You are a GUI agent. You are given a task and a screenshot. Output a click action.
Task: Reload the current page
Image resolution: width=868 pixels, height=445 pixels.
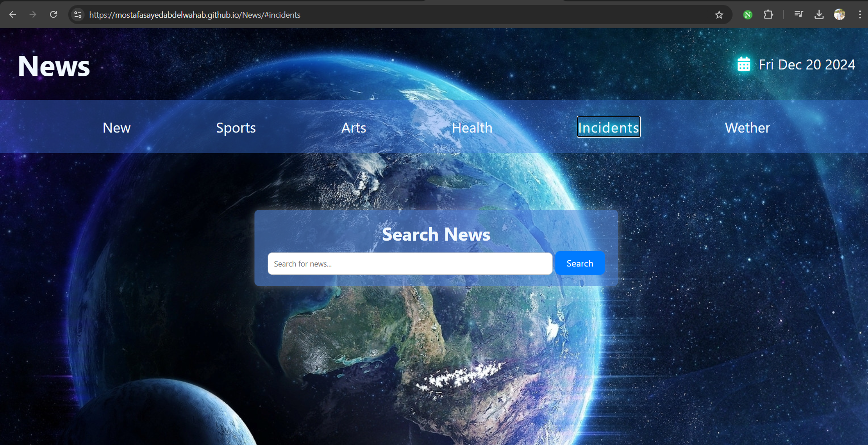pos(53,15)
